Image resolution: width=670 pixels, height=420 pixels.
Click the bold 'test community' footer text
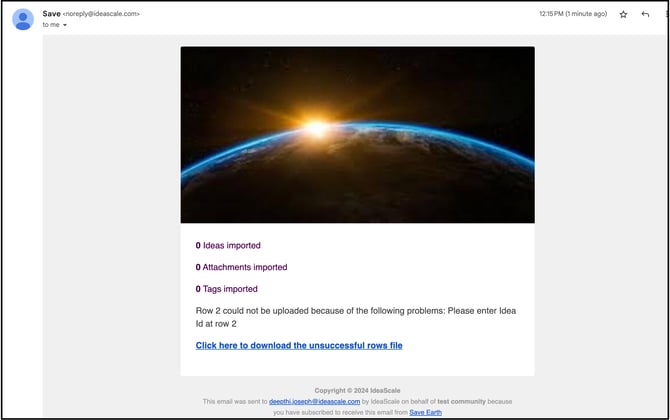(x=457, y=401)
